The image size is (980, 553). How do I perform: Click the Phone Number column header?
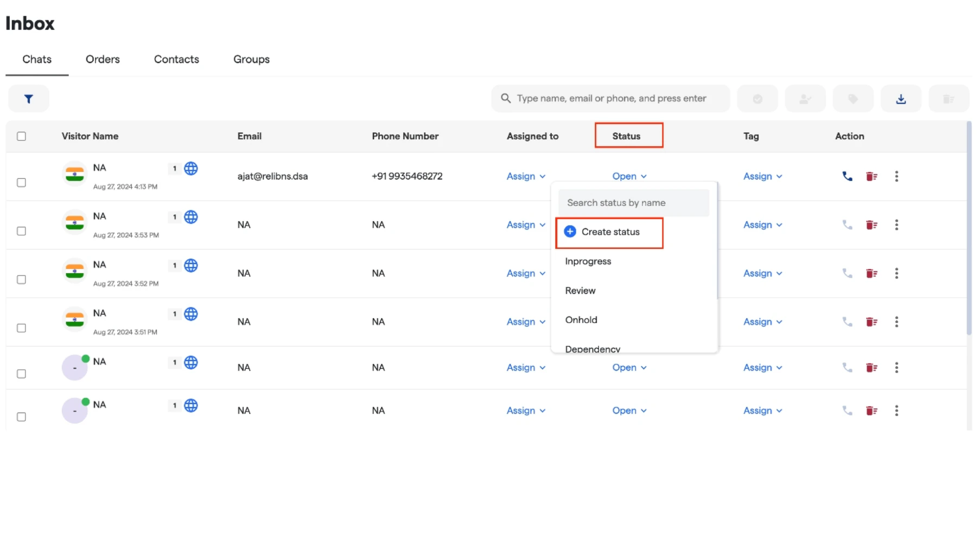coord(405,136)
